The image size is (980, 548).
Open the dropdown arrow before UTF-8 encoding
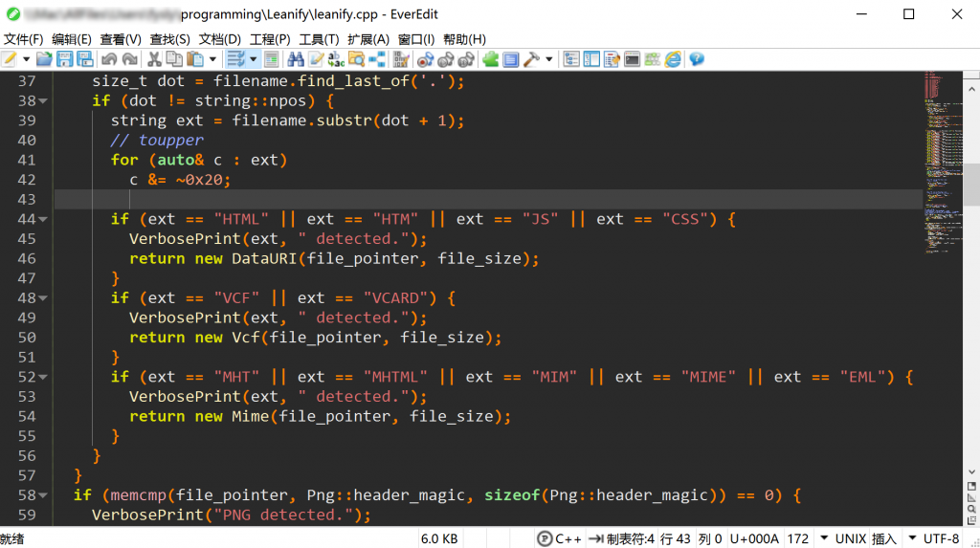point(912,538)
